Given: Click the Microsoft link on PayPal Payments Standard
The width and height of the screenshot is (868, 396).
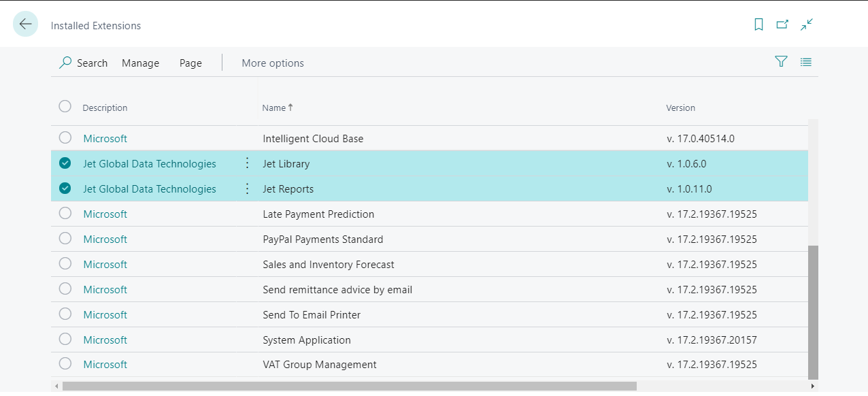Looking at the screenshot, I should 105,239.
